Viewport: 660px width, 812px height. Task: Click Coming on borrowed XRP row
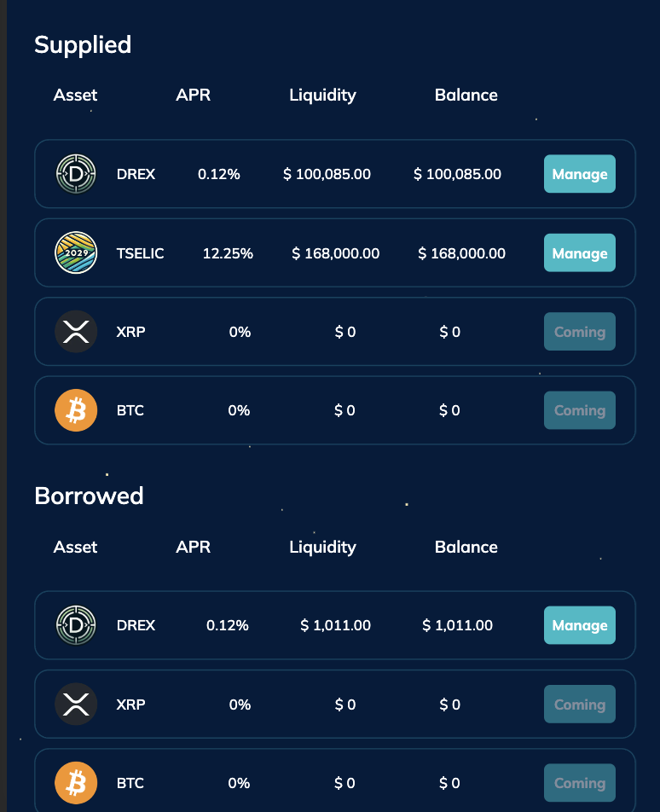tap(579, 704)
